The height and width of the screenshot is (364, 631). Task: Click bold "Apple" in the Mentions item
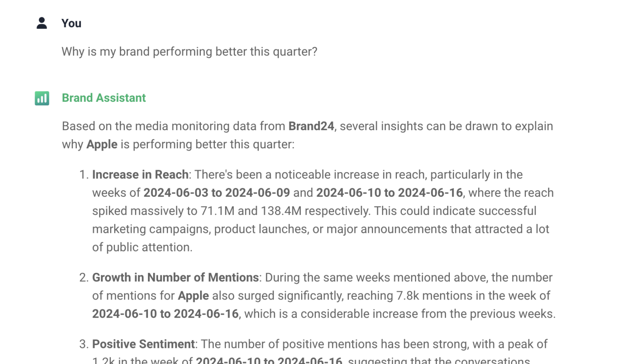[x=193, y=295]
